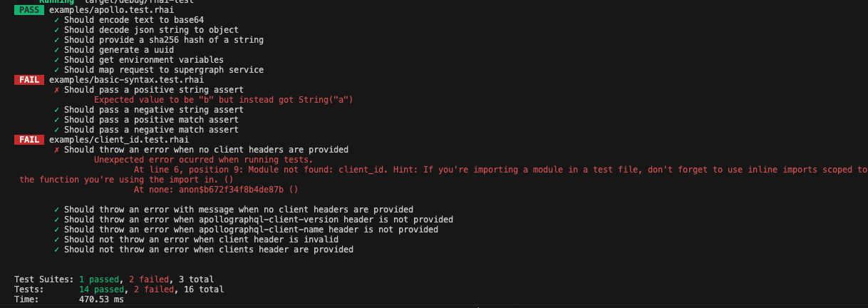This screenshot has width=868, height=308.
Task: Click the FAIL badge beside basic-syntax.test.rhai
Action: [x=29, y=80]
